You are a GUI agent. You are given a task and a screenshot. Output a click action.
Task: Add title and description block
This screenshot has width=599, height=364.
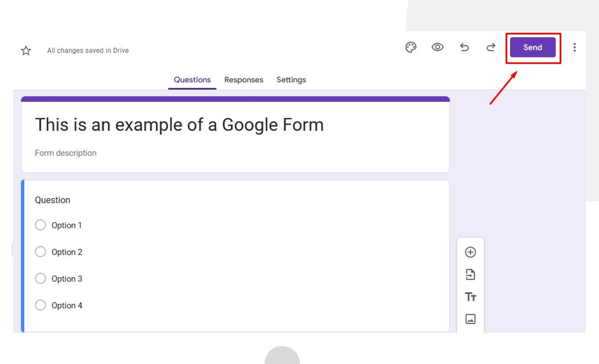(x=470, y=297)
